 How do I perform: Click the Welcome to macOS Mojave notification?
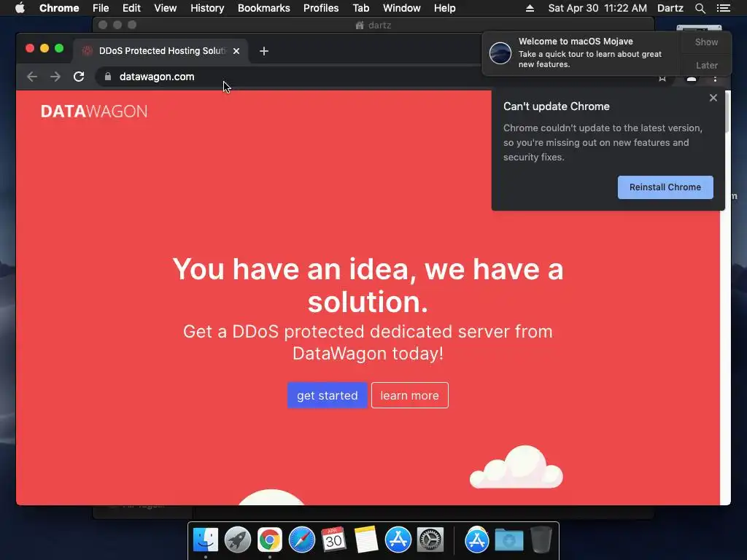pyautogui.click(x=581, y=52)
